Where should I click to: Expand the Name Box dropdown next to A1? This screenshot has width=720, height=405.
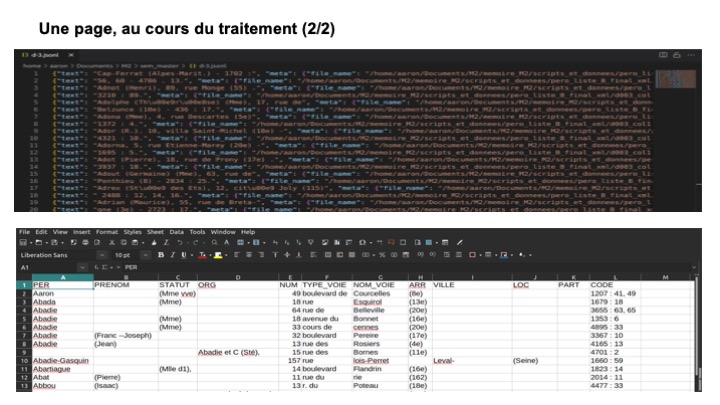tap(82, 268)
